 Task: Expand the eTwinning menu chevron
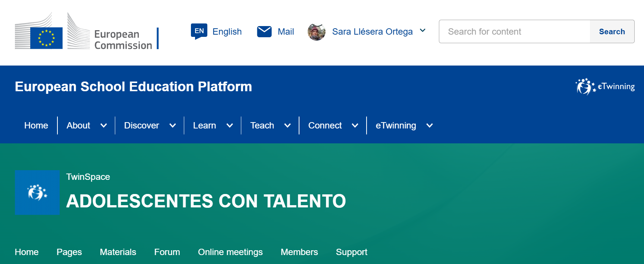[x=430, y=125]
